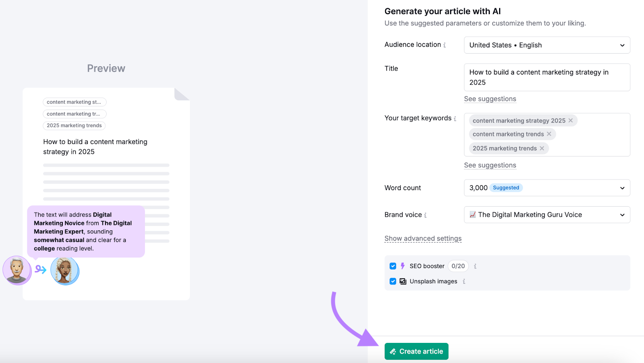The image size is (644, 363).
Task: Disable the Unsplash images checkbox
Action: coord(393,281)
